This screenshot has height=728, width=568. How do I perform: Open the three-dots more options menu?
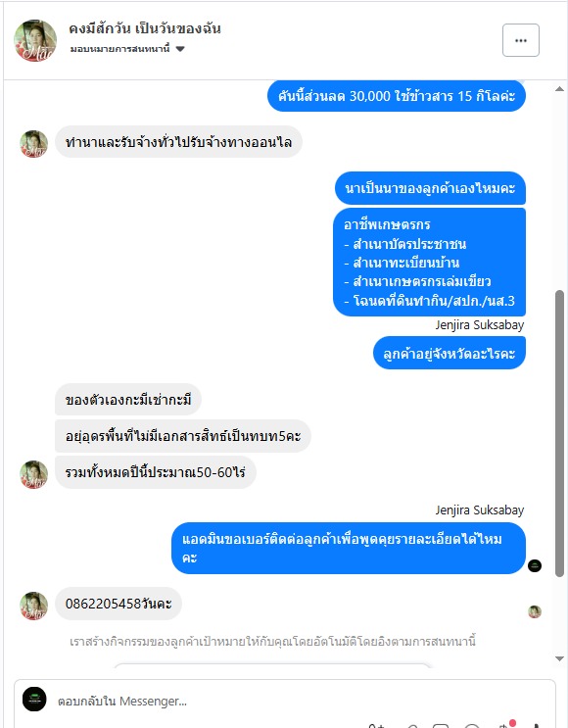click(521, 40)
